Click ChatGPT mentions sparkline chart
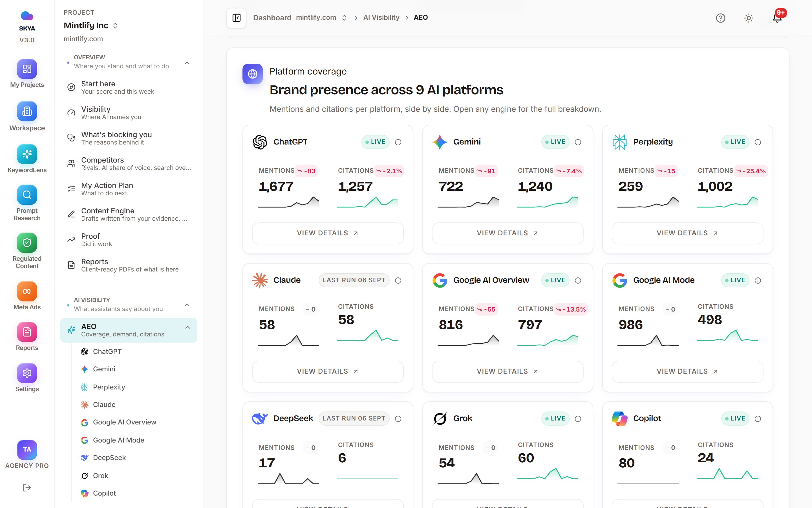The width and height of the screenshot is (812, 508). (288, 202)
